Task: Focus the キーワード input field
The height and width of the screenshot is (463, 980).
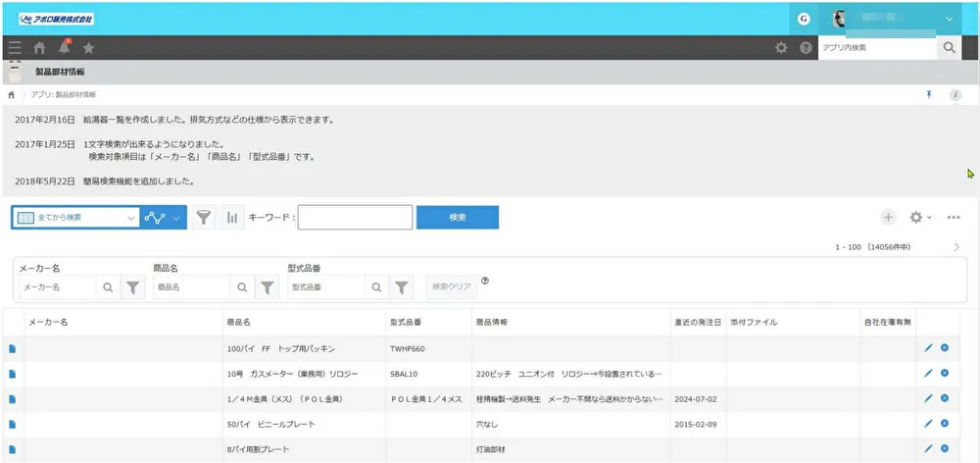Action: [355, 217]
